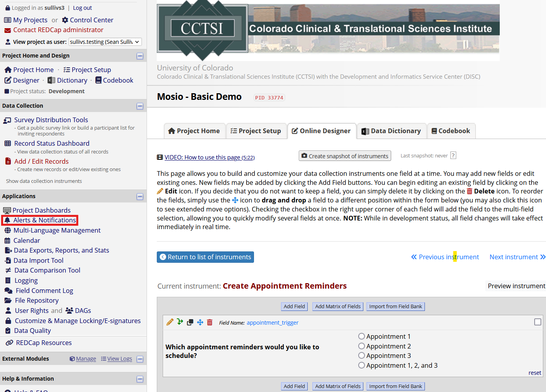The width and height of the screenshot is (546, 392).
Task: Click Show data collection instruments
Action: point(44,181)
